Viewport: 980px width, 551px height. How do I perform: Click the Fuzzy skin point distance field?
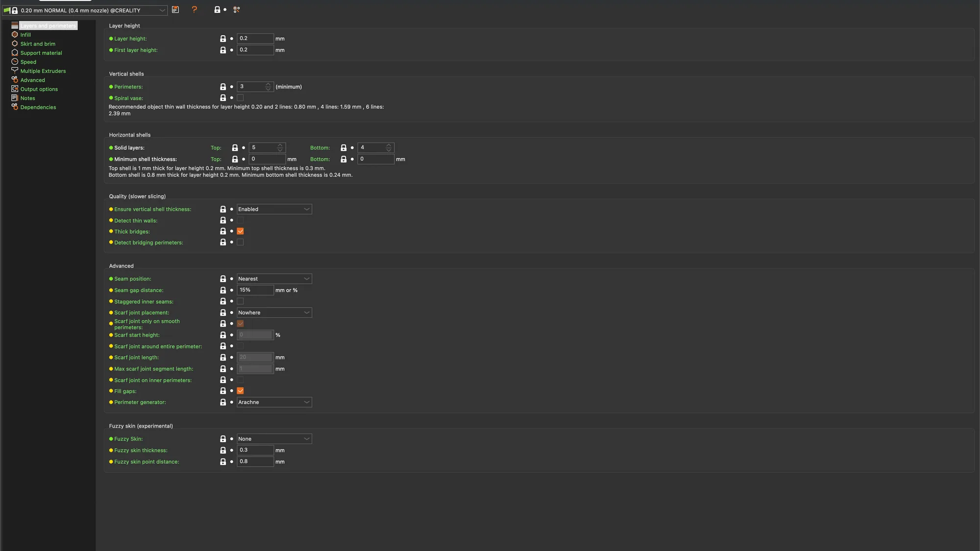[x=255, y=461]
